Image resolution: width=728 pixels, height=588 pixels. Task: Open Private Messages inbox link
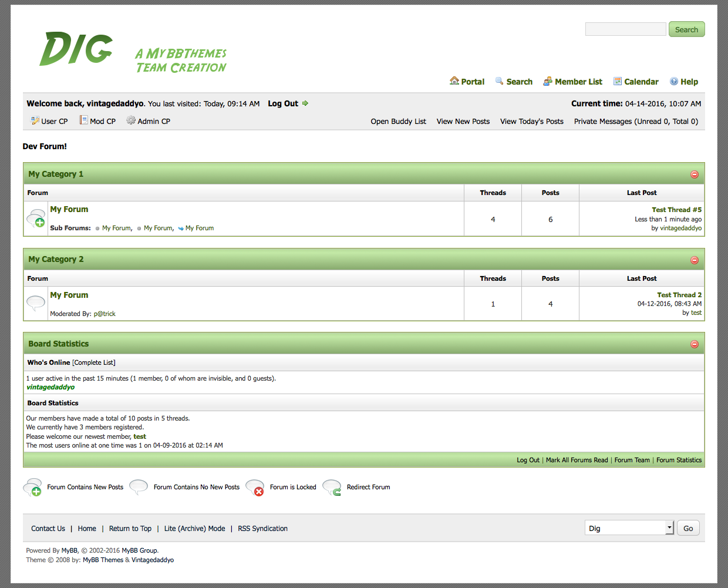tap(636, 121)
